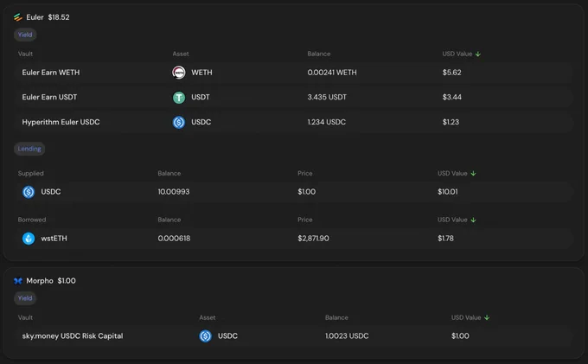Click the 10.00993 supplied balance
Image resolution: width=588 pixels, height=364 pixels.
pos(174,192)
